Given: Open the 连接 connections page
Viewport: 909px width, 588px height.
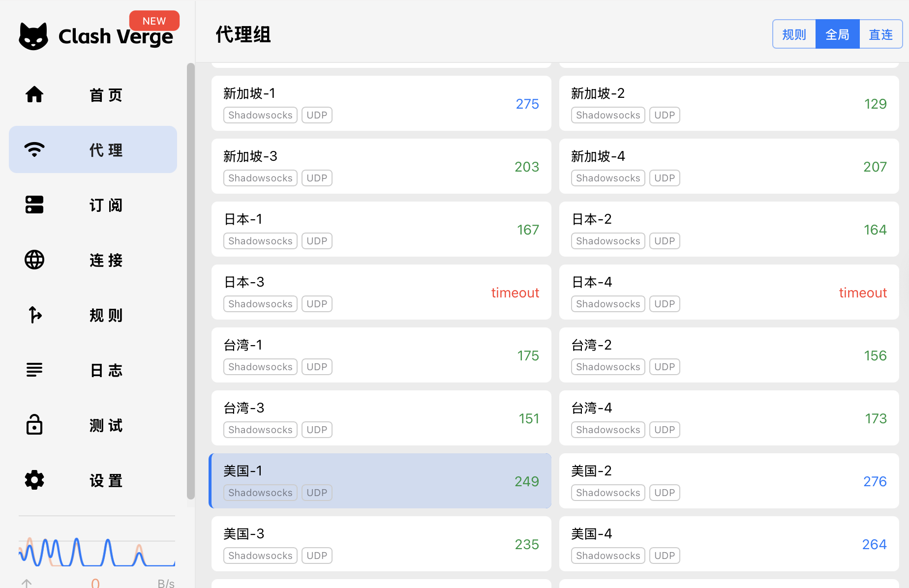Looking at the screenshot, I should pyautogui.click(x=92, y=260).
